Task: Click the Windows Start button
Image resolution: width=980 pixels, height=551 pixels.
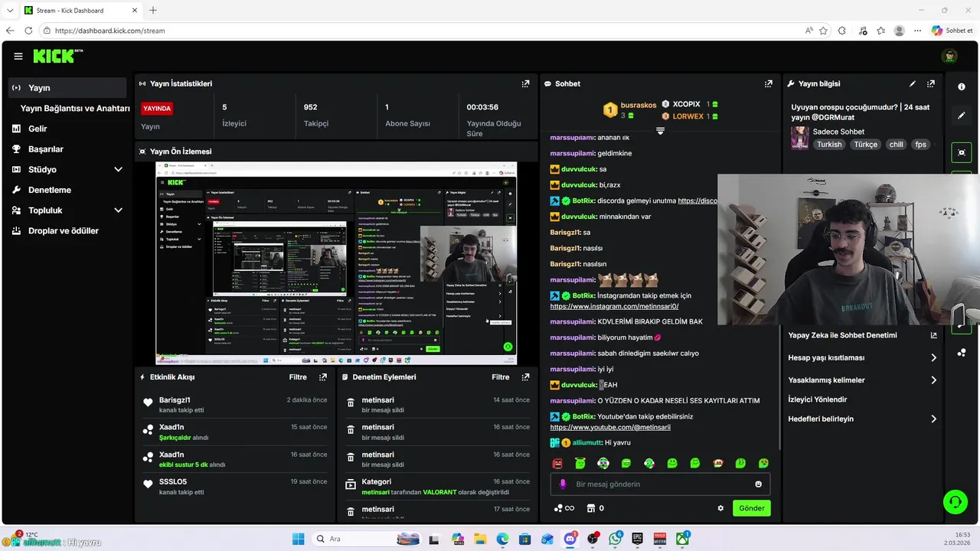Action: 298,539
